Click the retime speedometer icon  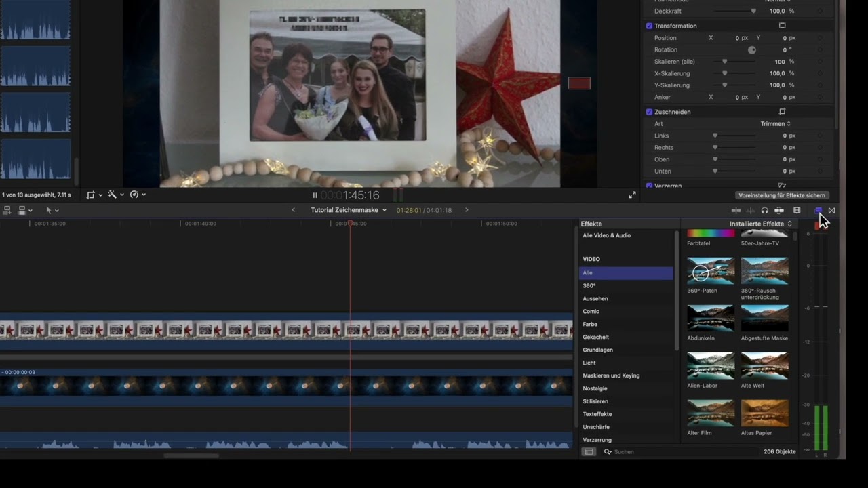[x=134, y=195]
